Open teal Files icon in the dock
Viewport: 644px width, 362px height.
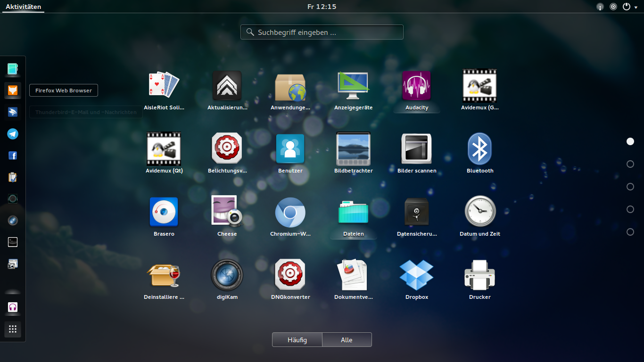(x=13, y=69)
